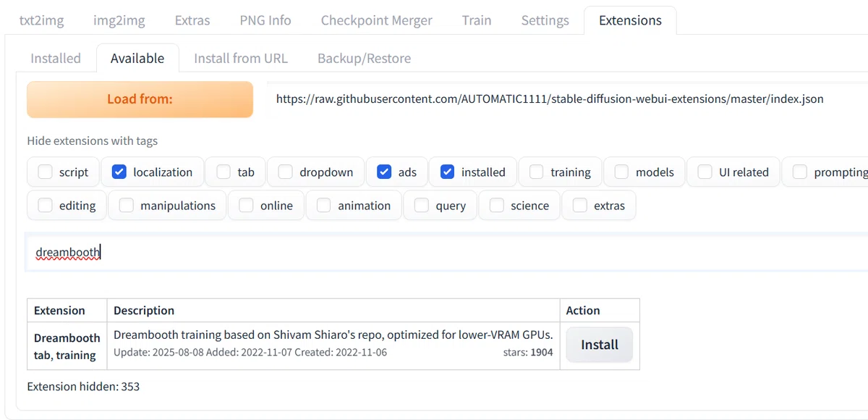This screenshot has width=868, height=420.
Task: Click the Description column header
Action: pos(144,311)
